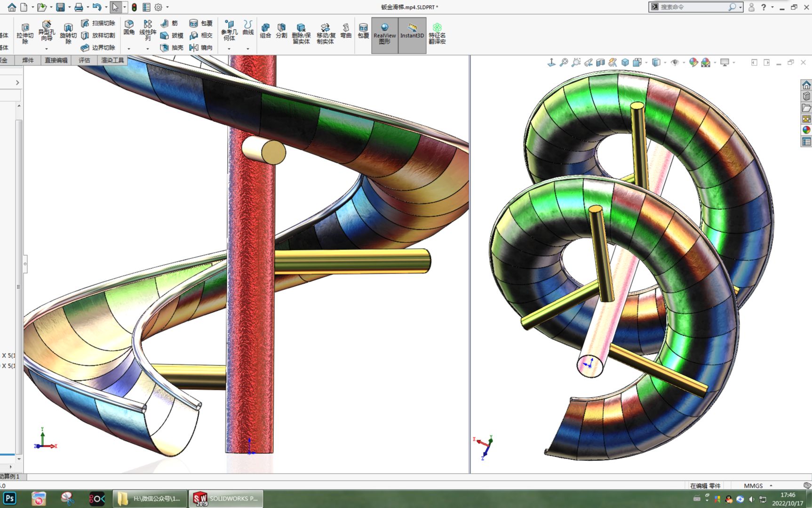Open Delete/Keep Body (删除/保留实体)

[x=301, y=33]
